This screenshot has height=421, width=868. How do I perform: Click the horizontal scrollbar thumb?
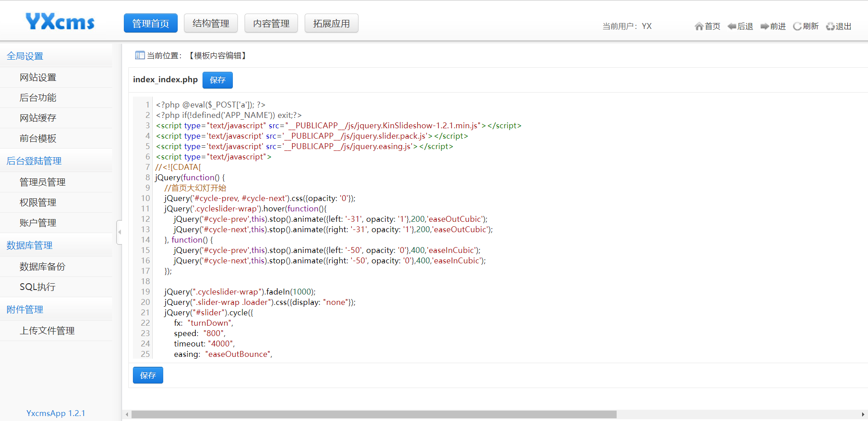tap(374, 414)
